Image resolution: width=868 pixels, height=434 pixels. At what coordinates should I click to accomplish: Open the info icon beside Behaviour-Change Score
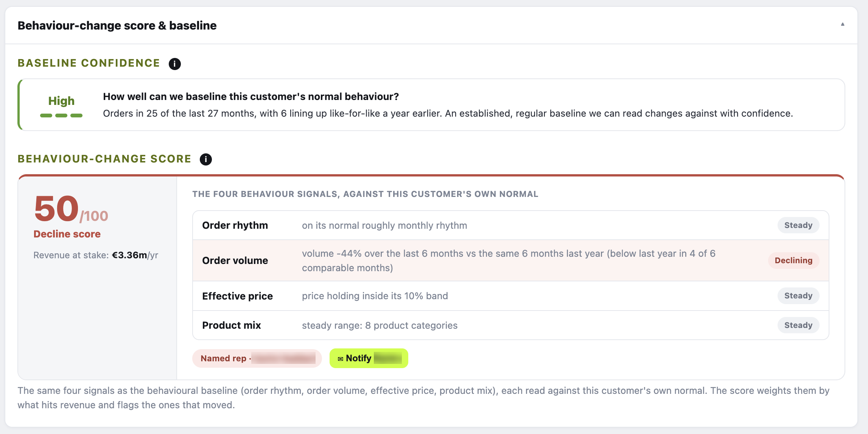pyautogui.click(x=205, y=159)
